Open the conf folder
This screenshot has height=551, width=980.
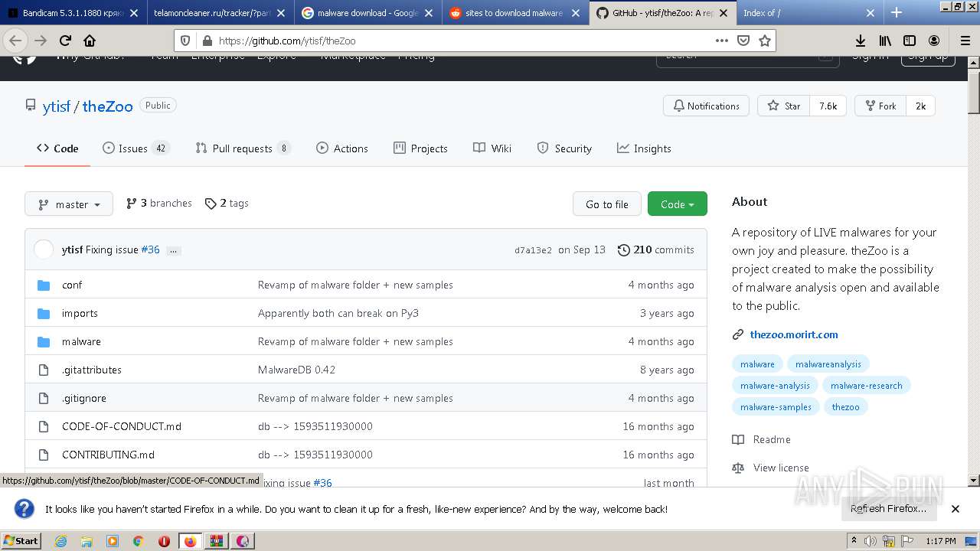click(72, 285)
